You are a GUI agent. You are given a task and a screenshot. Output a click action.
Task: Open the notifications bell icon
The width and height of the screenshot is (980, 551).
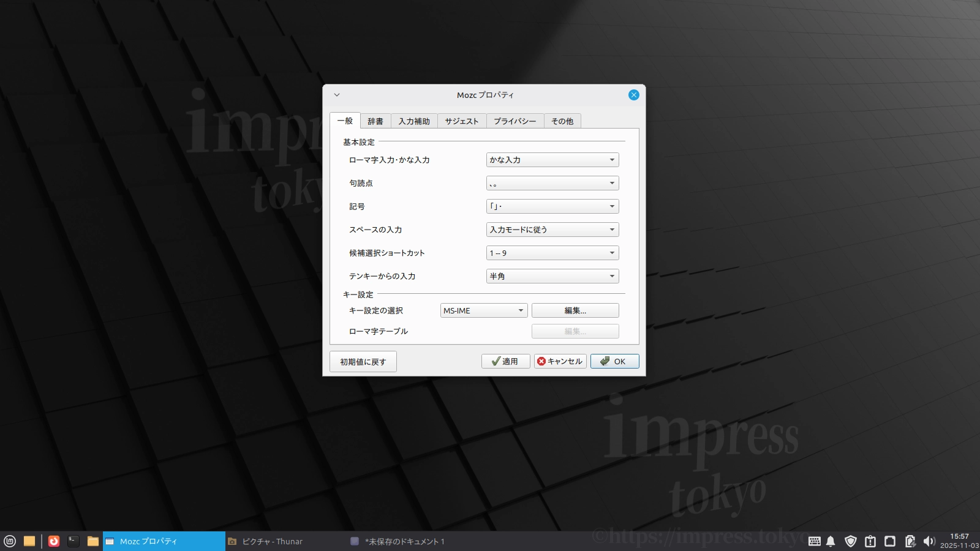[x=831, y=541]
